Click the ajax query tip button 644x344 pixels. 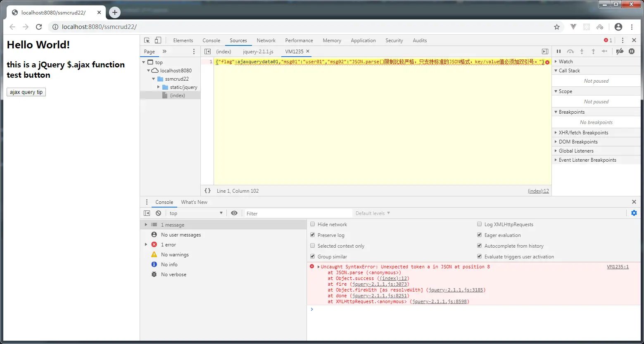point(26,92)
